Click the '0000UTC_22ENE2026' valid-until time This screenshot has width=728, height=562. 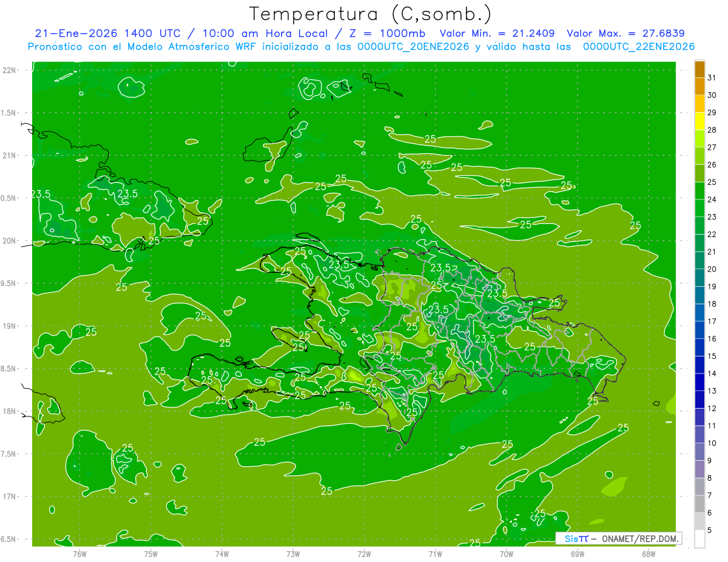639,47
